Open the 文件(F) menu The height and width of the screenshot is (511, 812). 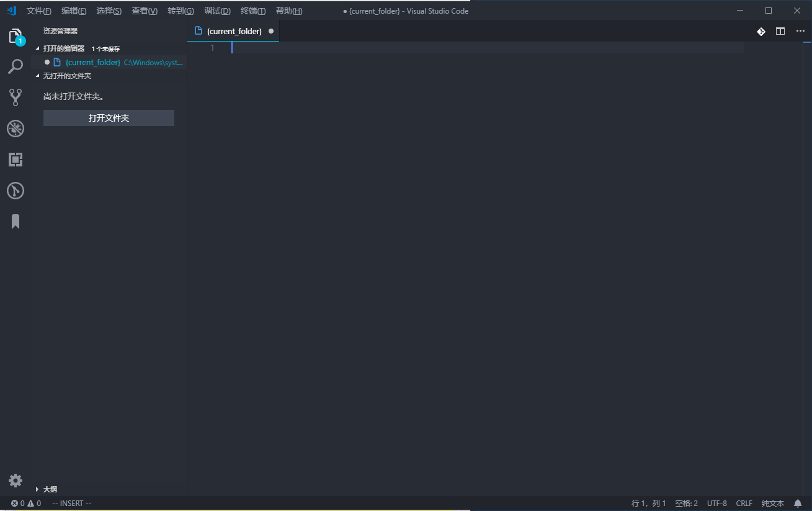tap(38, 11)
